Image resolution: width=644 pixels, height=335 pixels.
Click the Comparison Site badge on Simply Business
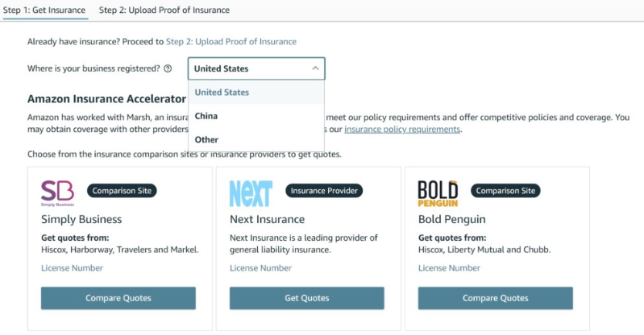[x=122, y=191]
